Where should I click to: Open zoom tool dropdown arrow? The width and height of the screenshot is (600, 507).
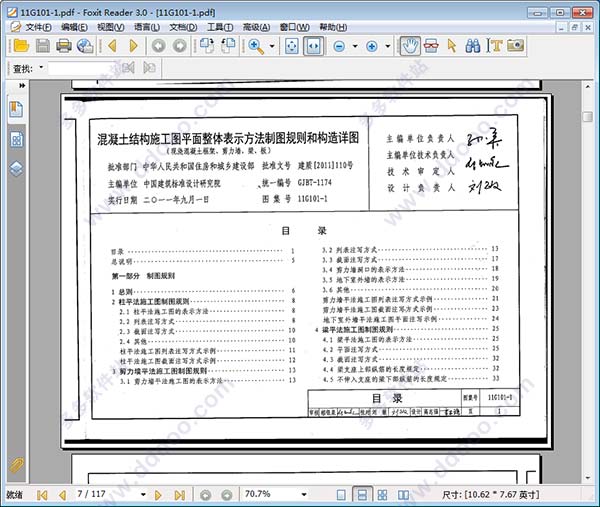click(272, 46)
